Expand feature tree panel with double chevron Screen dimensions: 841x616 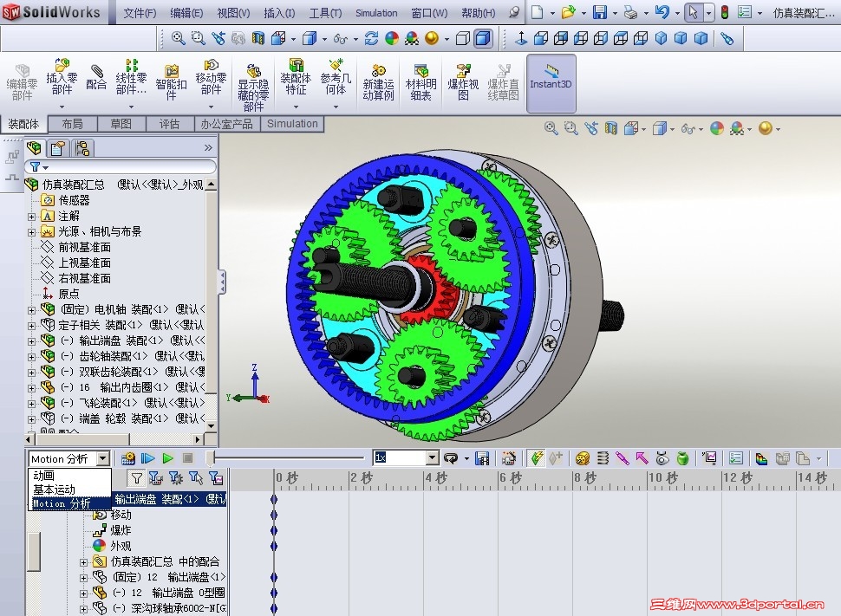tap(209, 147)
